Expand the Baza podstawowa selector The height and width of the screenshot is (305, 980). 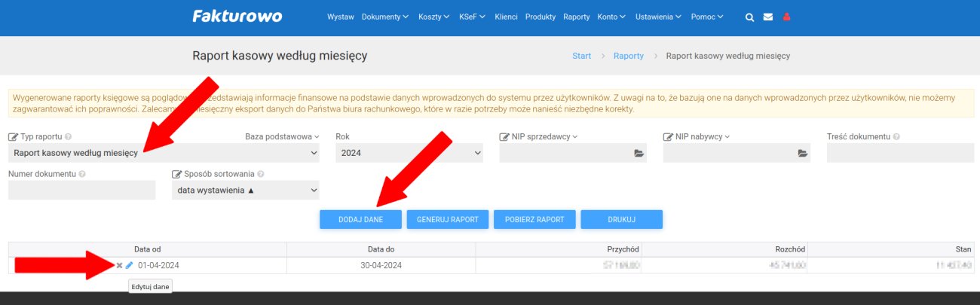282,137
